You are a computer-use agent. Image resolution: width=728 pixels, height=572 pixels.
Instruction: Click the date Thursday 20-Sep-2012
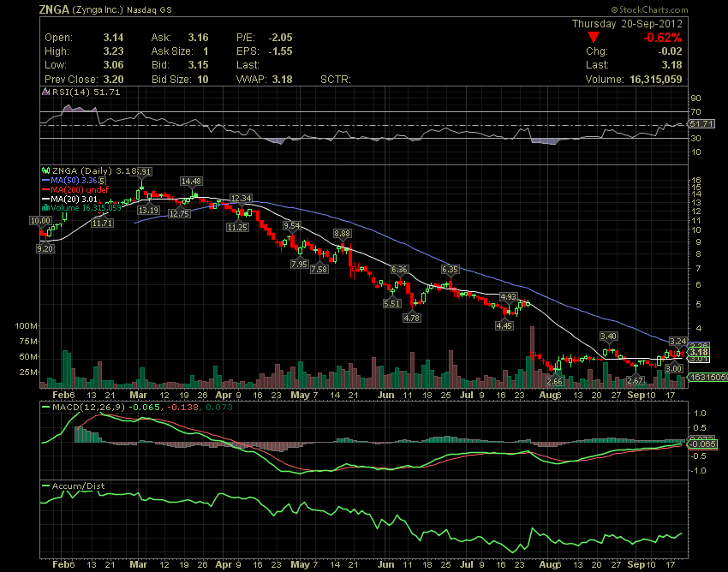[627, 24]
